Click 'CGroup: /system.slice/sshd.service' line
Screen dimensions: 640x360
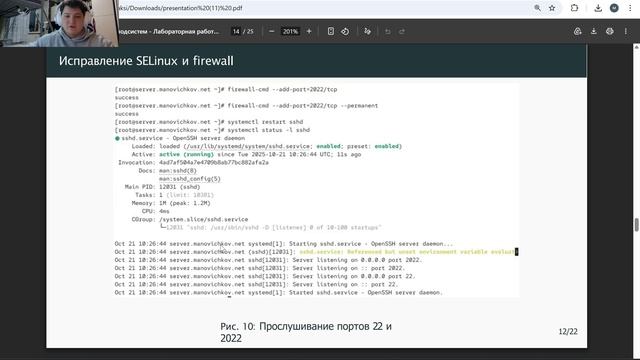(x=190, y=220)
